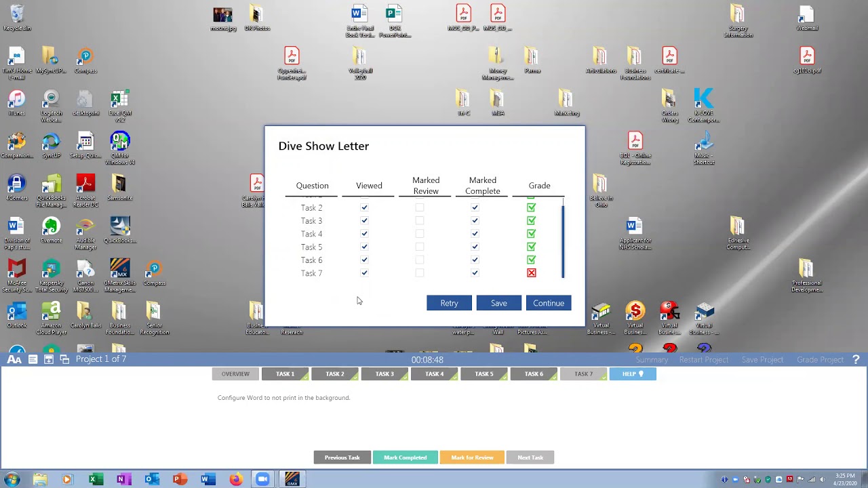
Task: Click the Mark Completed button
Action: tap(405, 457)
